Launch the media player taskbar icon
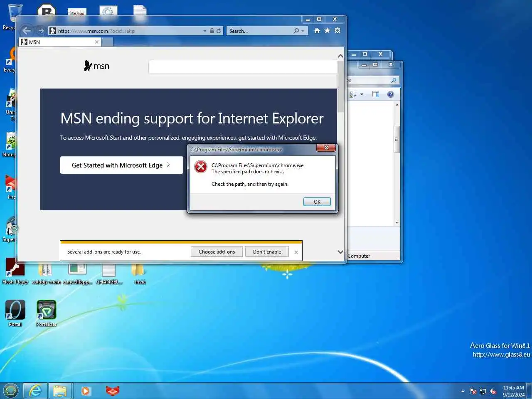 tap(86, 391)
